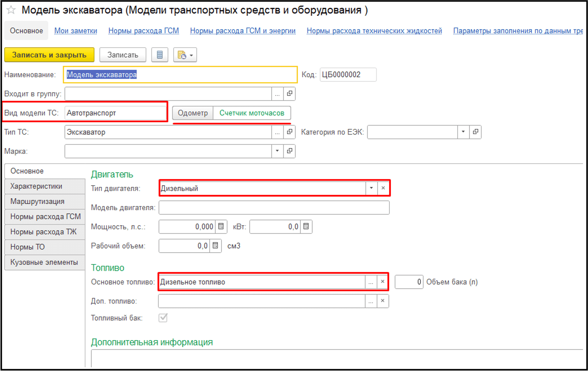The image size is (588, 371).
Task: Open the Категория по ЕЭК dropdown
Action: point(463,132)
